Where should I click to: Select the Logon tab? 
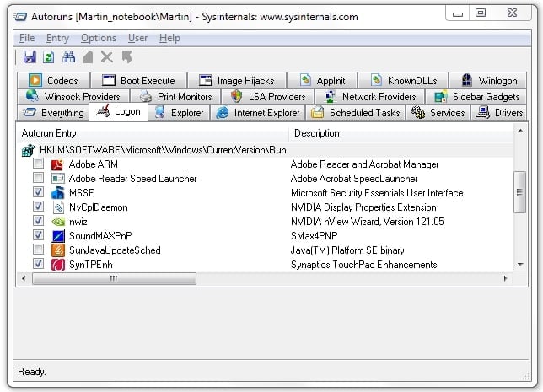pos(118,111)
